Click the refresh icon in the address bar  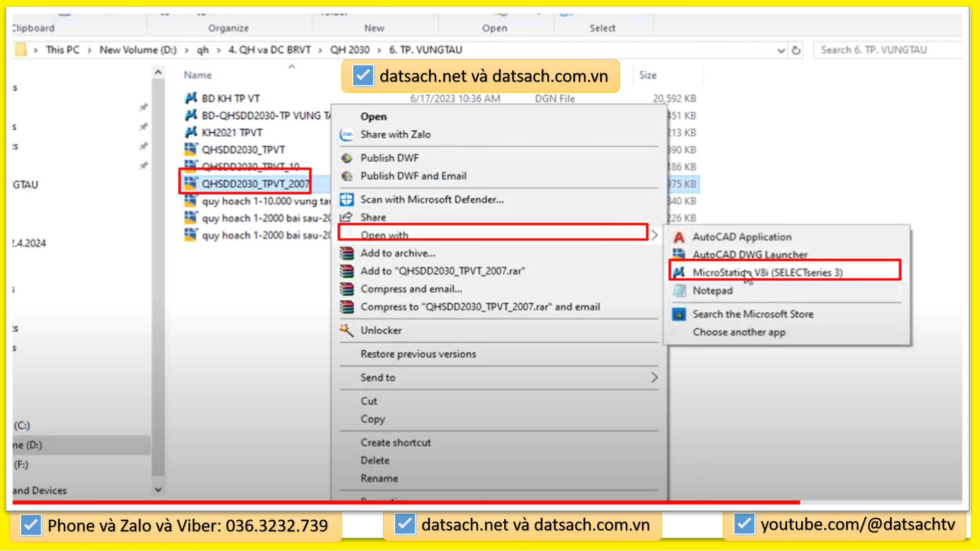(x=796, y=49)
